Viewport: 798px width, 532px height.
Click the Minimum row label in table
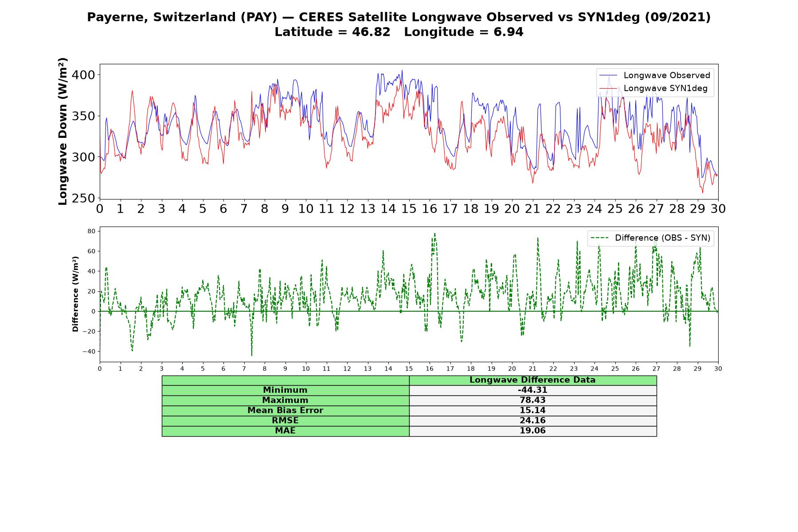[x=285, y=390]
